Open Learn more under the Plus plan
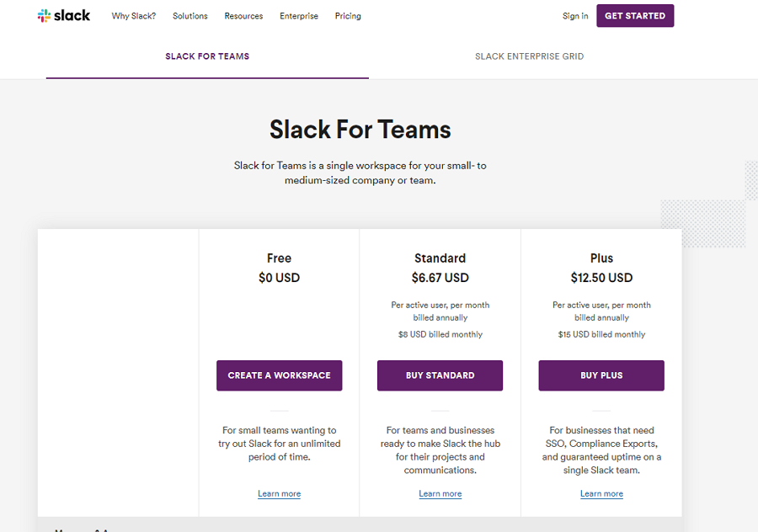 pos(601,494)
